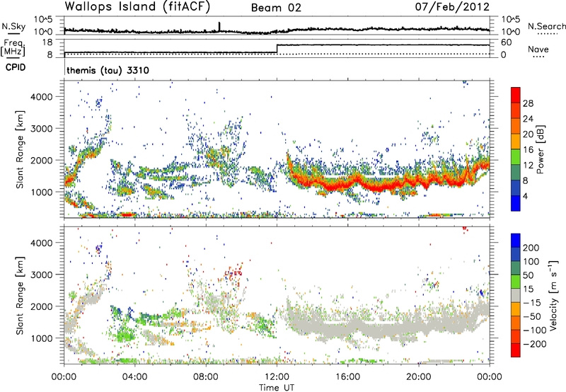Click the 'CPID' label
566x392 pixels.
pyautogui.click(x=16, y=67)
